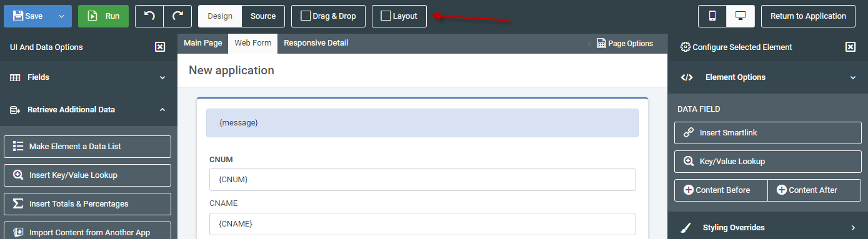The width and height of the screenshot is (868, 239).
Task: Open the Main Page tab
Action: click(x=202, y=43)
